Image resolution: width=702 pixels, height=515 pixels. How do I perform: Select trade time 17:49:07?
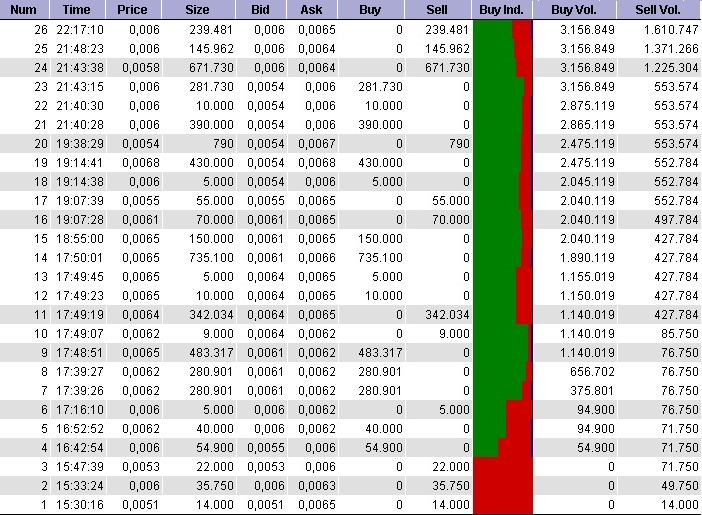80,334
